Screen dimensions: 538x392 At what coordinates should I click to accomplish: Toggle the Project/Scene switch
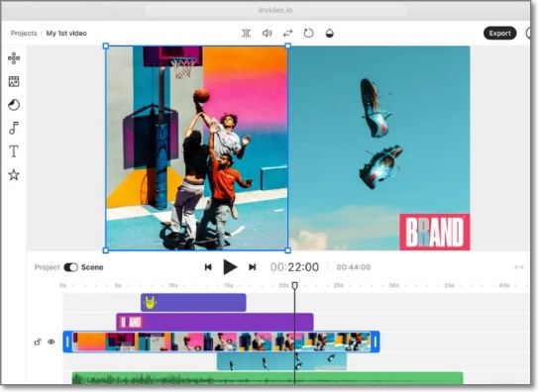tap(71, 267)
